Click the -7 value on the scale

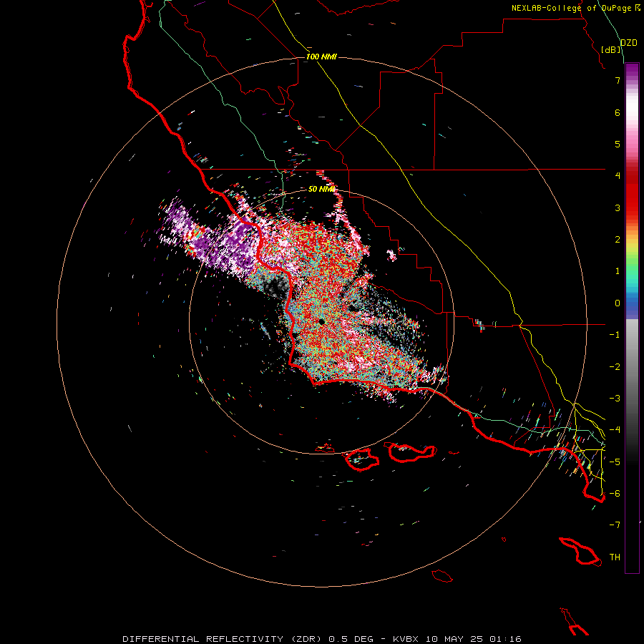tap(615, 525)
